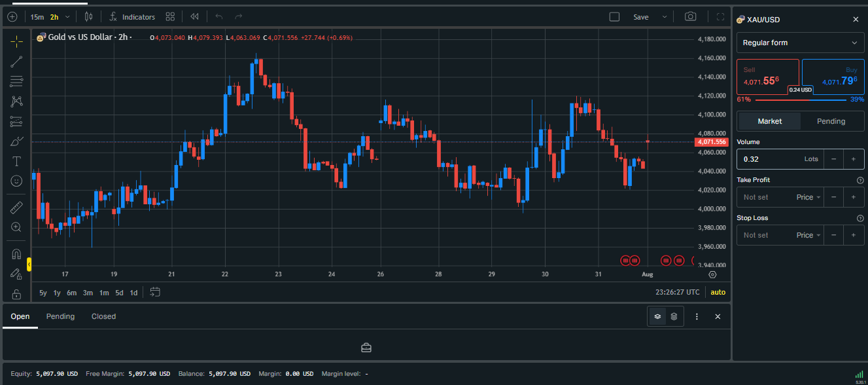Toggle fullscreen chart mode
This screenshot has width=868, height=385.
(721, 17)
